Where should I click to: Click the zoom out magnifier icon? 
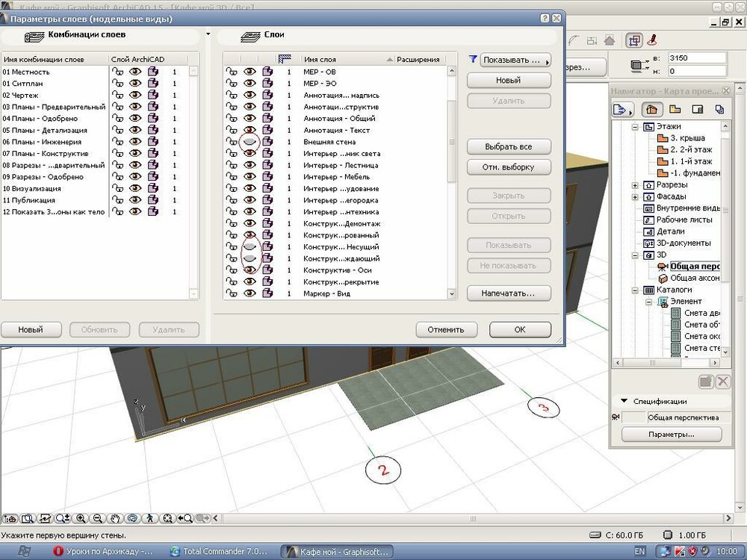(97, 517)
